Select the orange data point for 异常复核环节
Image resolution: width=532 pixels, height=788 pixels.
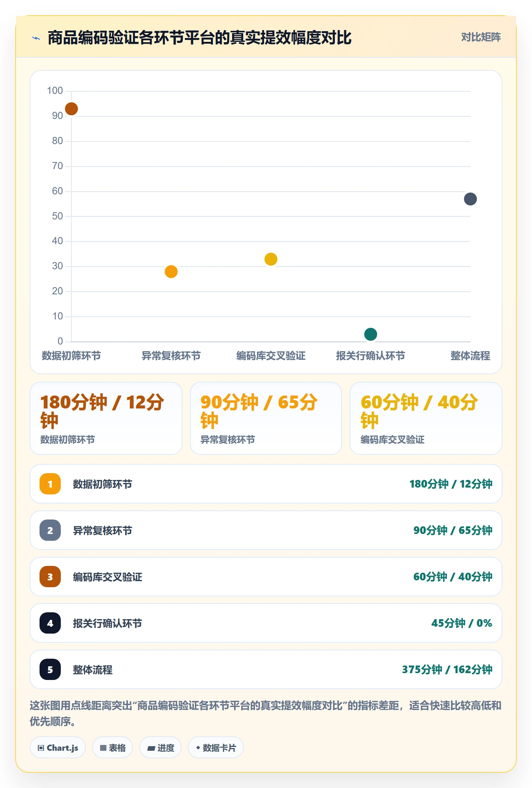[x=171, y=272]
